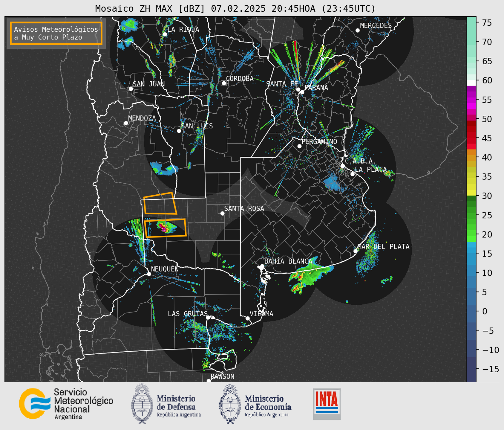The width and height of the screenshot is (504, 430).
Task: Click the Servicio Meteorológico Nacional logo
Action: [x=66, y=404]
